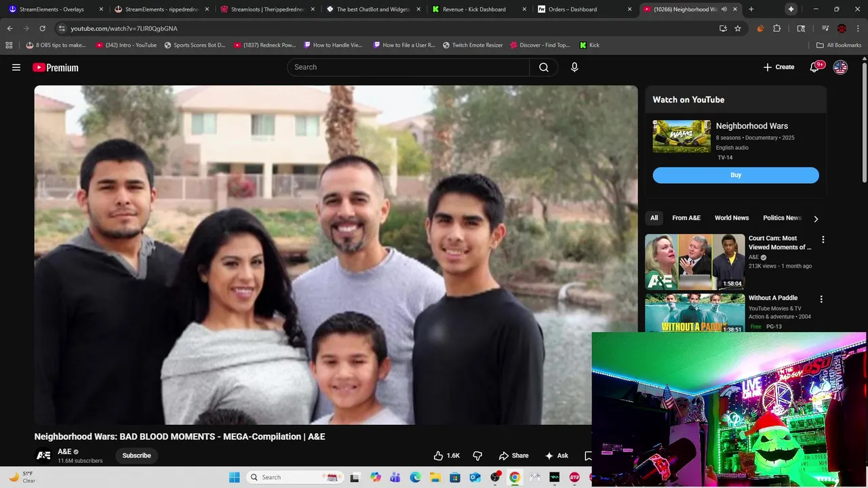Viewport: 868px width, 488px height.
Task: Switch to Streamloots tab
Action: 267,9
